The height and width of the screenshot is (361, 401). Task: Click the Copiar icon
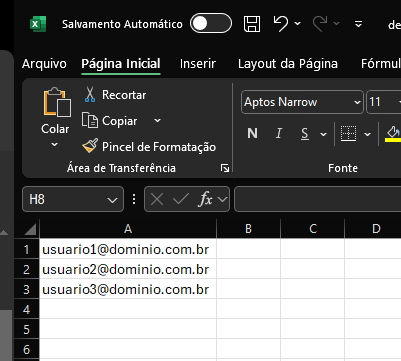[x=90, y=121]
